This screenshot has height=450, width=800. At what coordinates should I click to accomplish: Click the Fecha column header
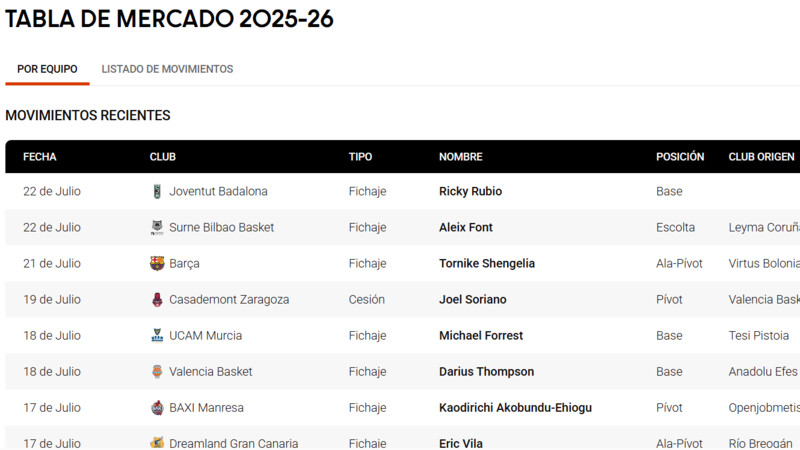tap(40, 157)
